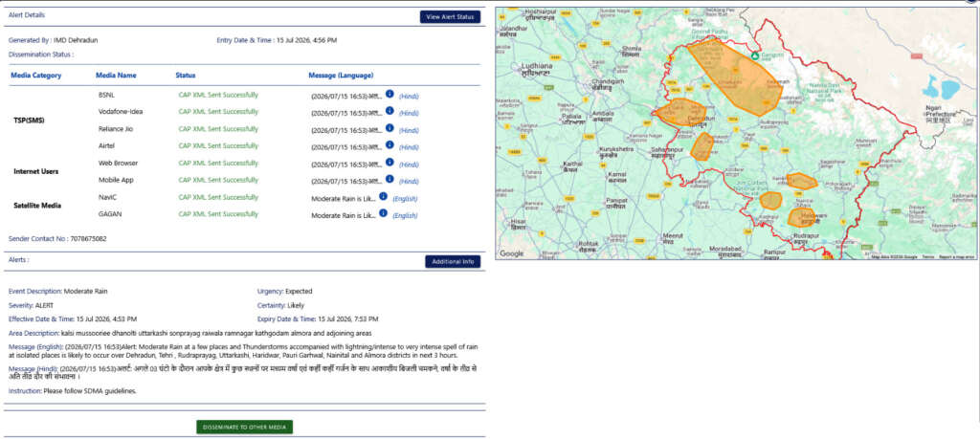The image size is (980, 439).
Task: Click the Expiry Date & Time value
Action: point(348,318)
